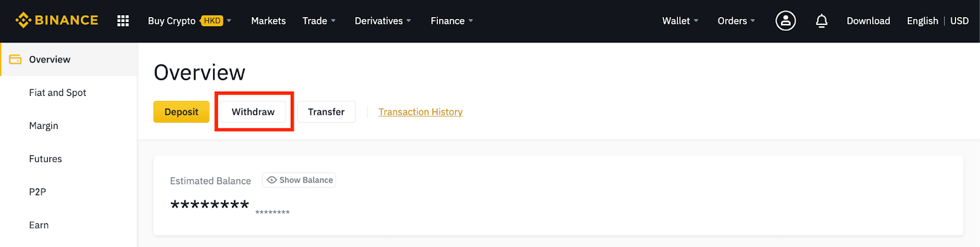Image resolution: width=980 pixels, height=247 pixels.
Task: Open the apps grid menu
Action: 123,21
